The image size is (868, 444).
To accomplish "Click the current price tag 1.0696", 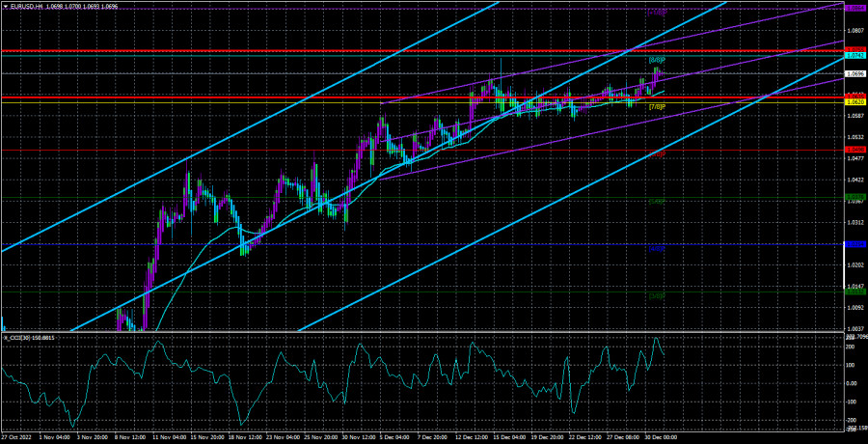I will 854,73.
